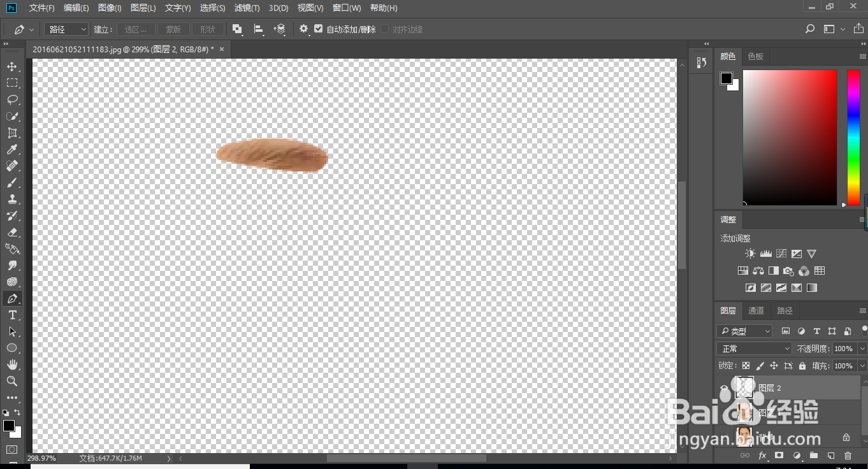Image resolution: width=868 pixels, height=469 pixels.
Task: Toggle pixel layer filter
Action: coord(786,331)
